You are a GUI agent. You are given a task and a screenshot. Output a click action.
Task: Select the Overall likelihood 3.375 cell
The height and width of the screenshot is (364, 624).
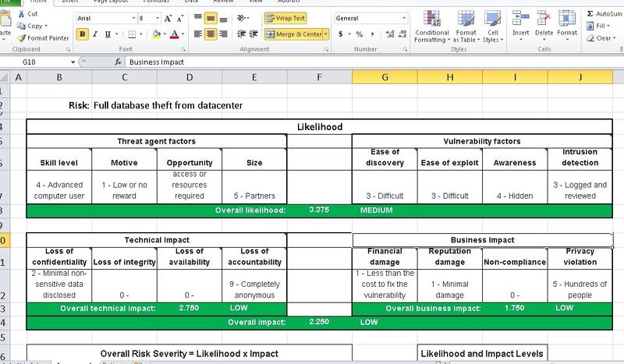[x=319, y=210]
